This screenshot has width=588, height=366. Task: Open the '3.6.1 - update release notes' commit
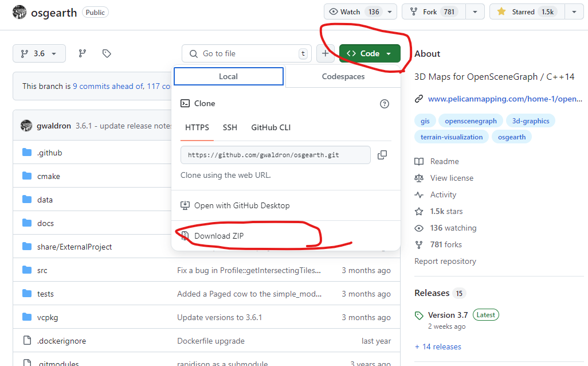pos(123,126)
